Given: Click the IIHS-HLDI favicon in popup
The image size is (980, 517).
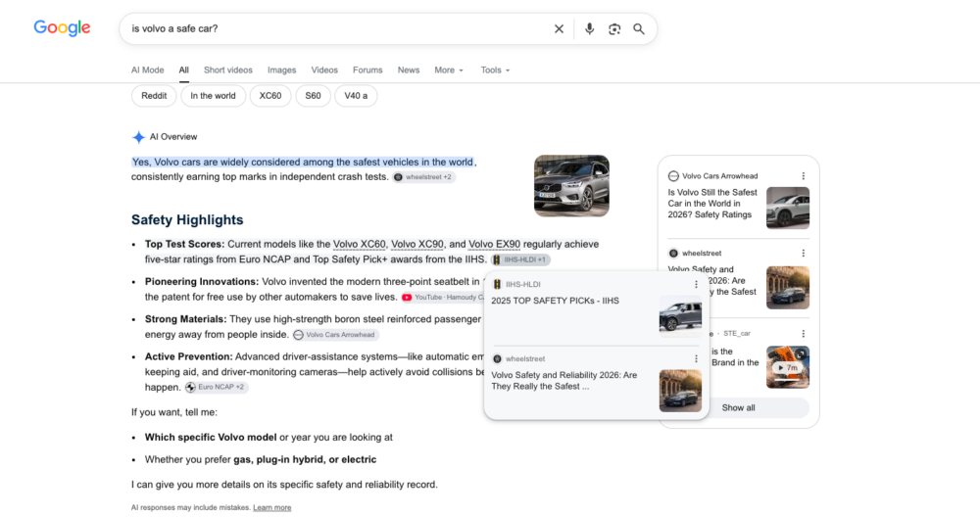Looking at the screenshot, I should (x=497, y=284).
